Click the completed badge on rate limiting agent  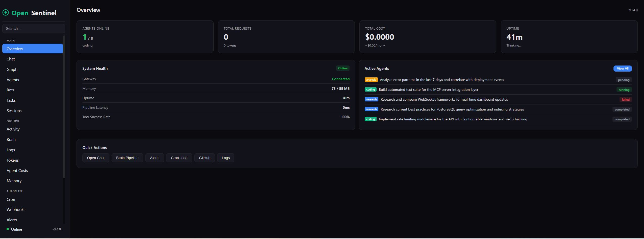point(622,119)
